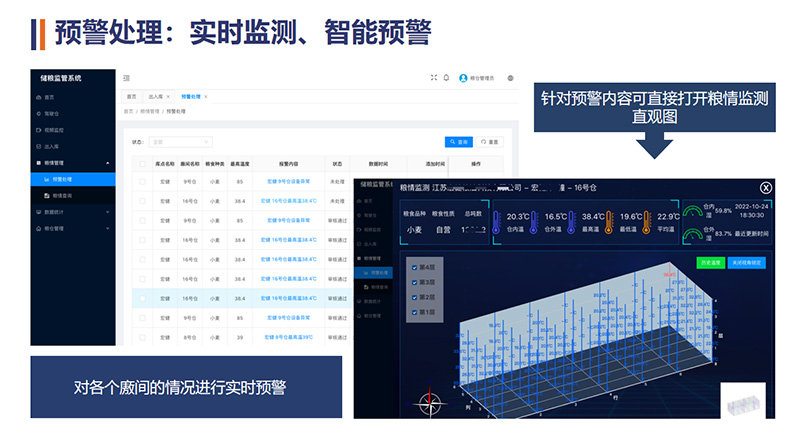Viewport: 800px width, 448px height.
Task: Close the 粮情监测 popup with X icon
Action: (x=766, y=187)
